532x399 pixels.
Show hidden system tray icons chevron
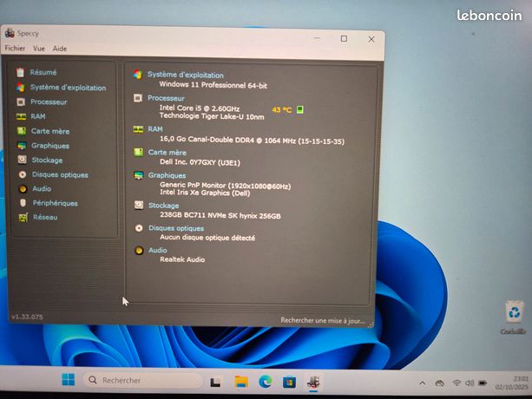point(421,383)
